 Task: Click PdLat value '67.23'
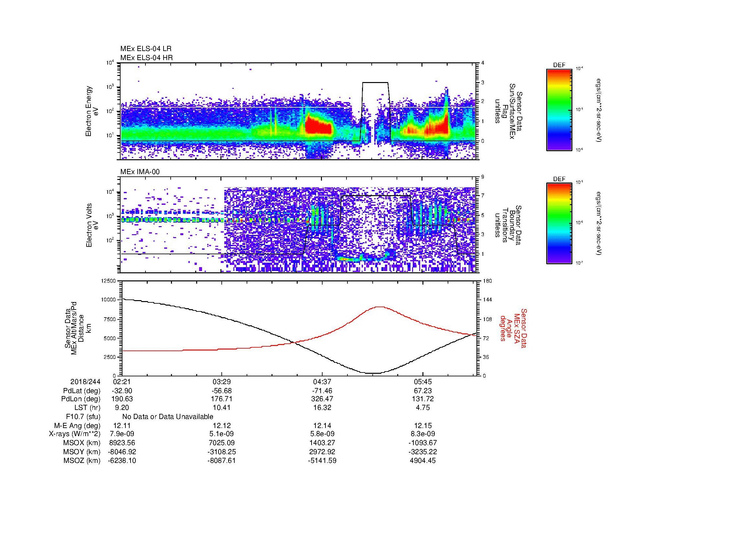point(422,391)
